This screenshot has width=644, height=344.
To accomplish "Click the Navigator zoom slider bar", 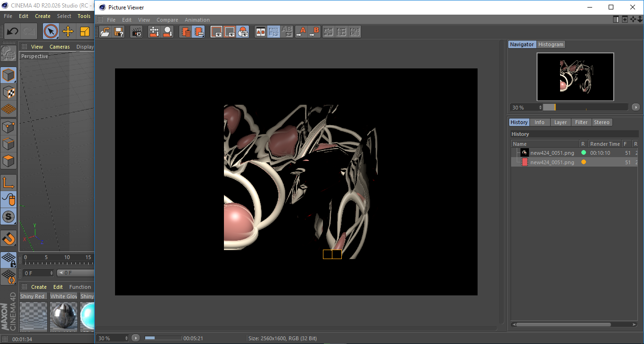I will 585,107.
